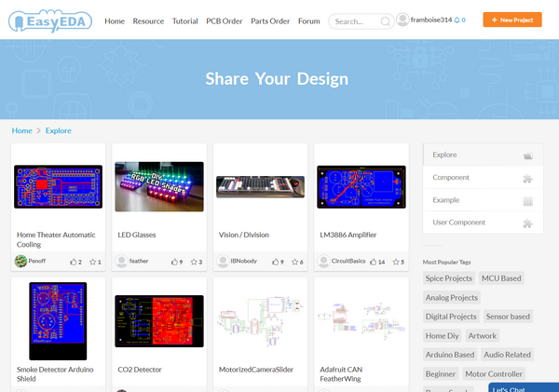Viewport: 559px width, 392px height.
Task: Click the Arduino Based tag
Action: point(450,355)
